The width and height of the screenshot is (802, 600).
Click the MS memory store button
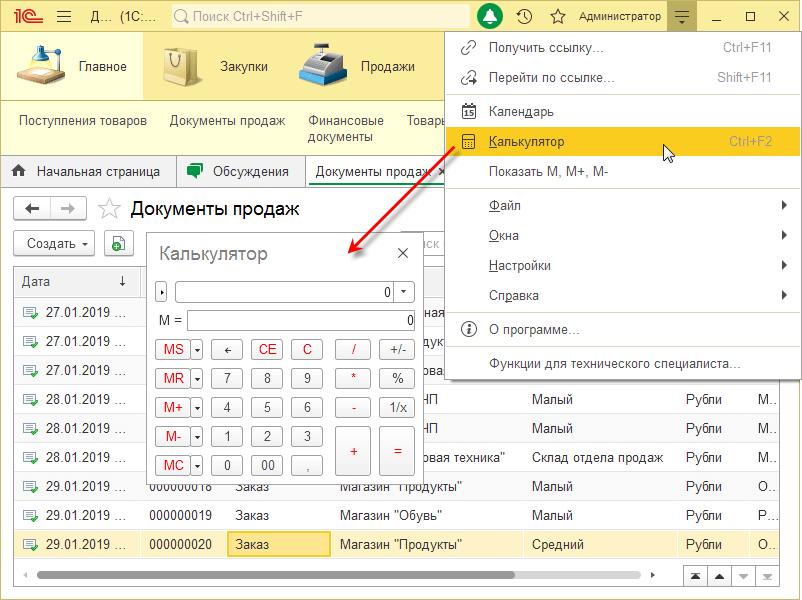pyautogui.click(x=173, y=350)
